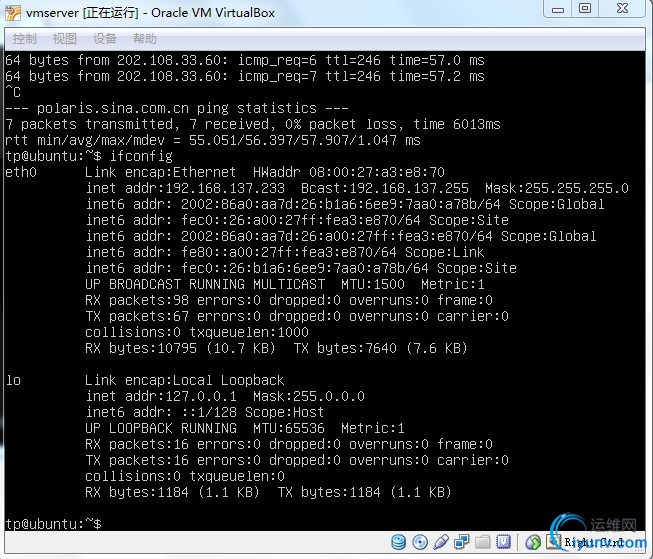Viewport: 653px width, 559px height.
Task: Click 'fe80::a00:27ff:fea3:e870/64 Scope:Link' line
Action: 285,252
